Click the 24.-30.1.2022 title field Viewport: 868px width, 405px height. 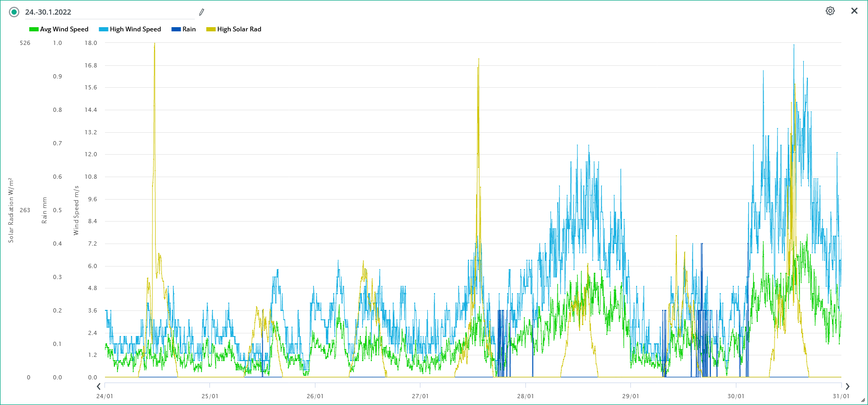[104, 12]
